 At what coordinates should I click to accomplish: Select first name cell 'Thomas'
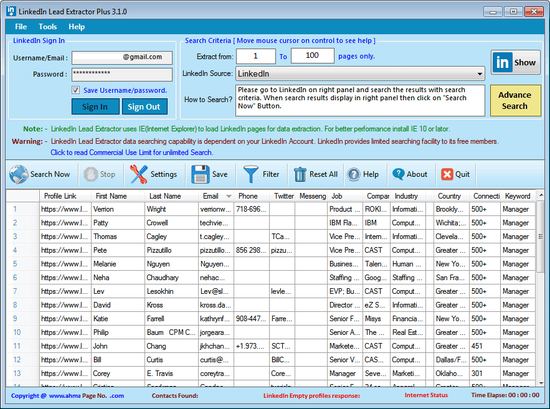(118, 237)
